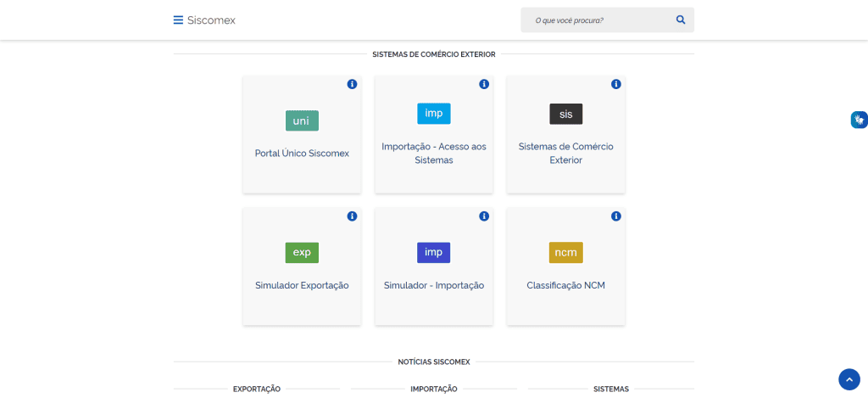Show info for Portal Único Siscomex card
The image size is (868, 398).
[352, 84]
